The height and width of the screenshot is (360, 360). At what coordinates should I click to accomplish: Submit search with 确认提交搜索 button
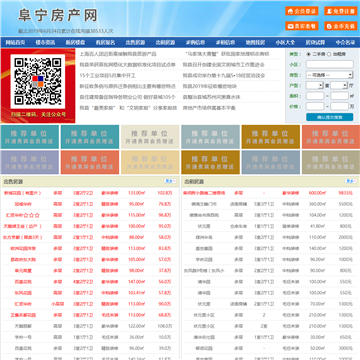click(x=330, y=117)
